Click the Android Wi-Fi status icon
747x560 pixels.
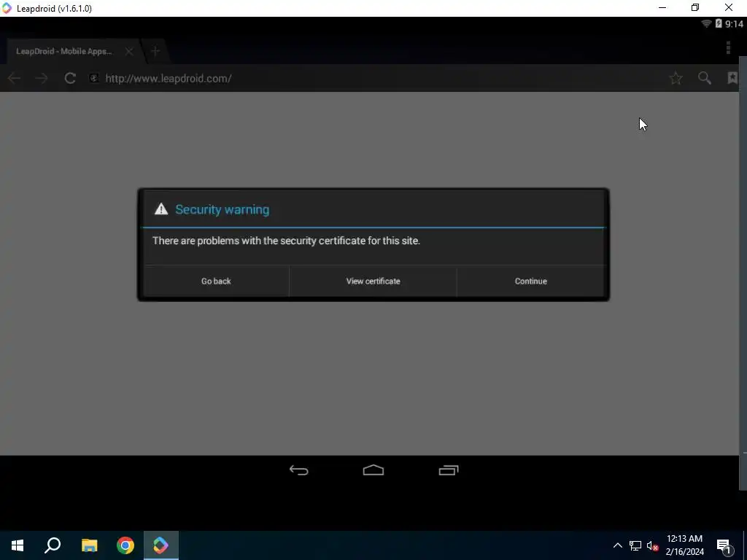pos(706,23)
